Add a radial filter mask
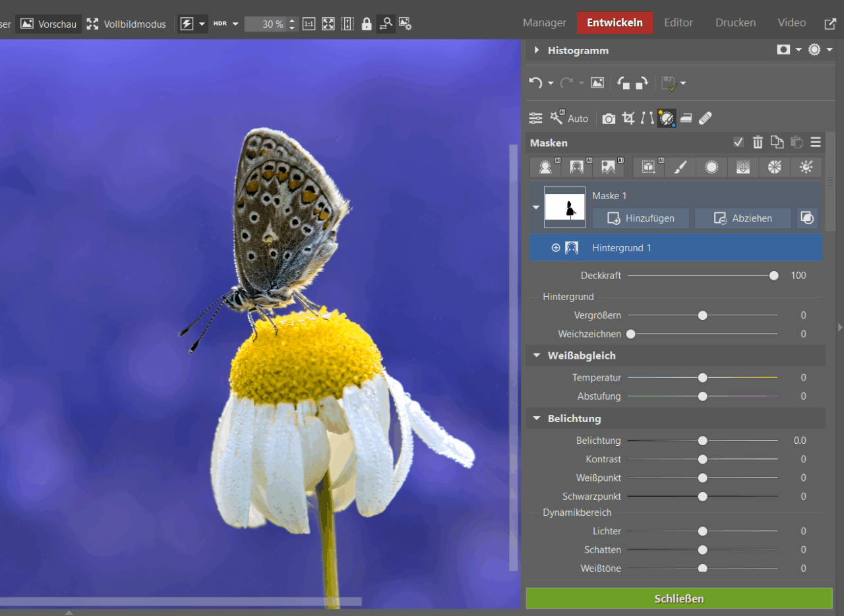The width and height of the screenshot is (844, 616). tap(711, 168)
